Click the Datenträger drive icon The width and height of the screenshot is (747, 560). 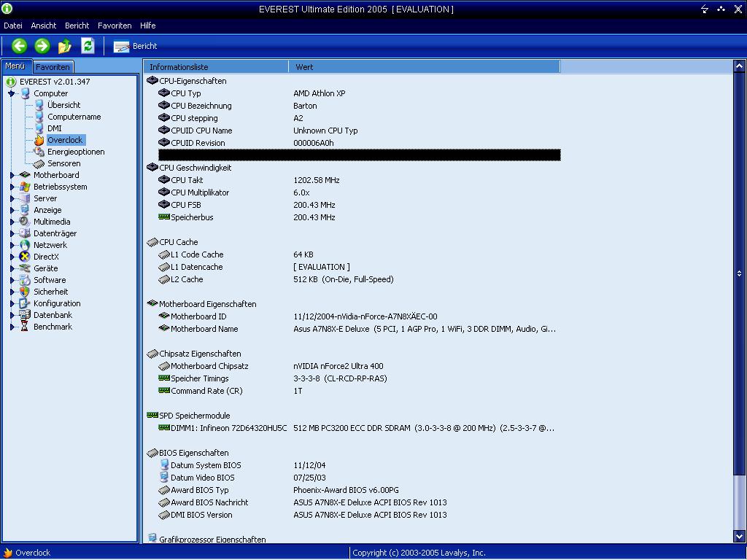[25, 234]
